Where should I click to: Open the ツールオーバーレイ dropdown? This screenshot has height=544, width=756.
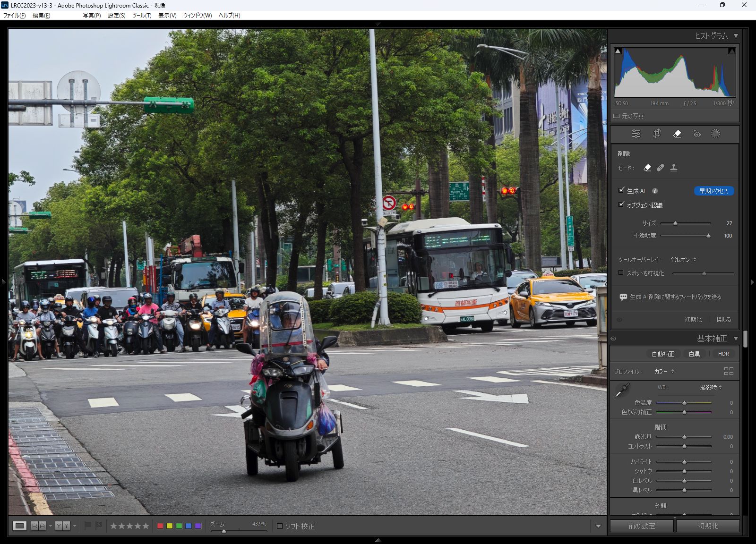(x=683, y=260)
